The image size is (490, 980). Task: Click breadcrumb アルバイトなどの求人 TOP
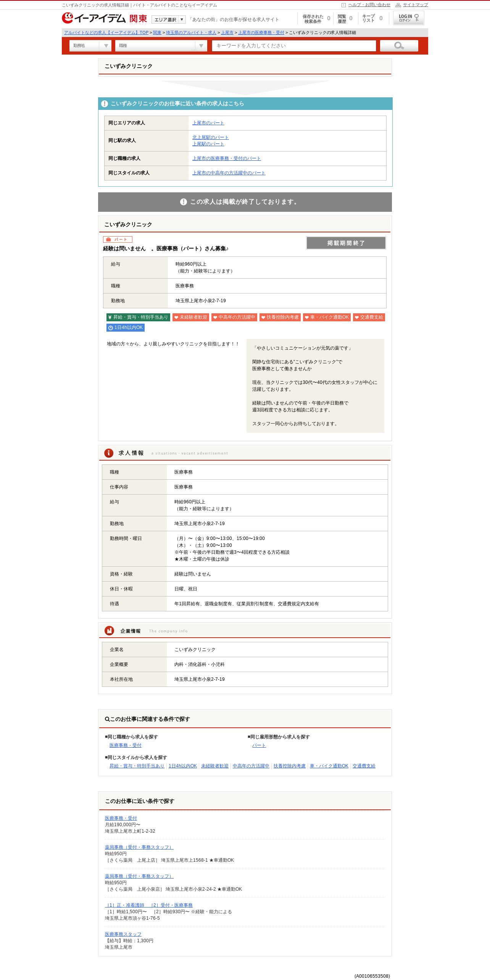tap(106, 33)
